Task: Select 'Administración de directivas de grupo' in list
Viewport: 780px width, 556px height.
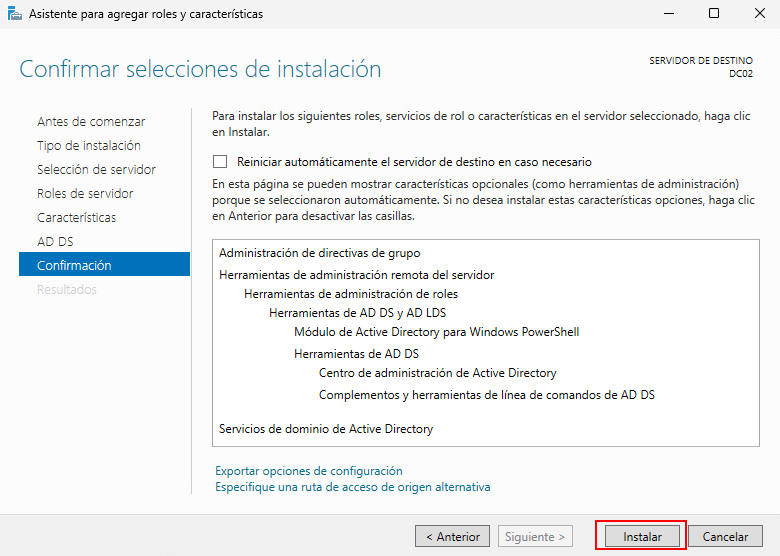Action: coord(319,253)
